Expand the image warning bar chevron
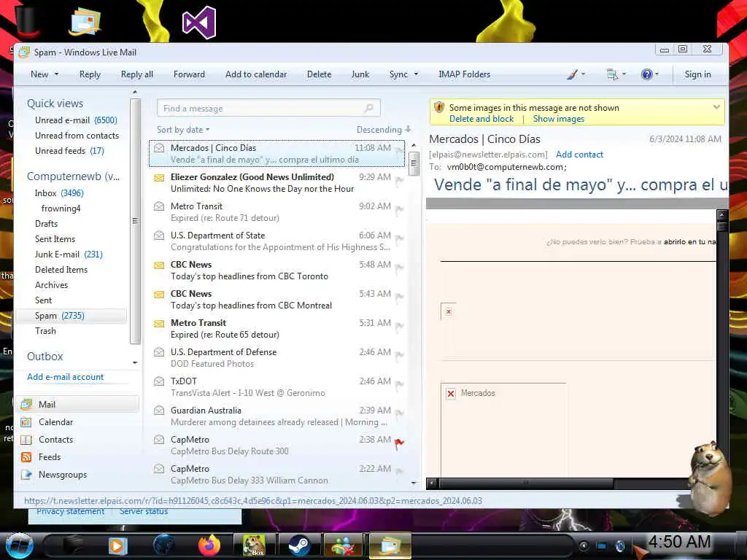747x560 pixels. pyautogui.click(x=716, y=107)
